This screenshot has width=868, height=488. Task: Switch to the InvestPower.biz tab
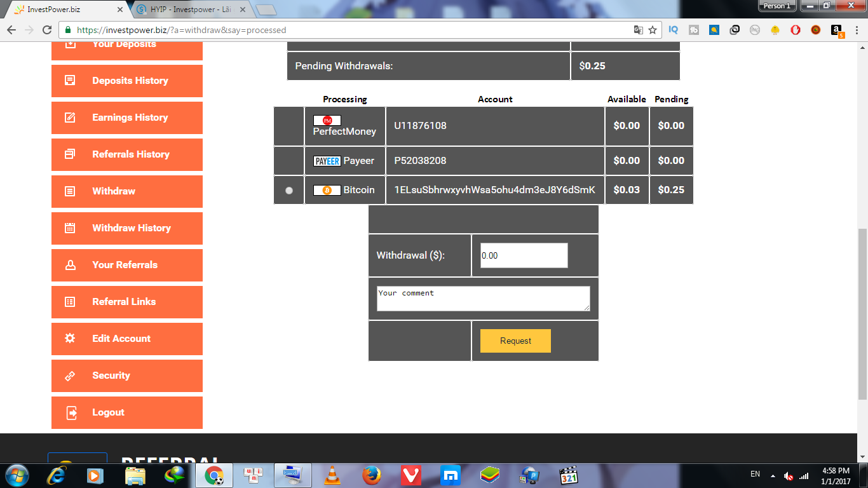[x=67, y=10]
